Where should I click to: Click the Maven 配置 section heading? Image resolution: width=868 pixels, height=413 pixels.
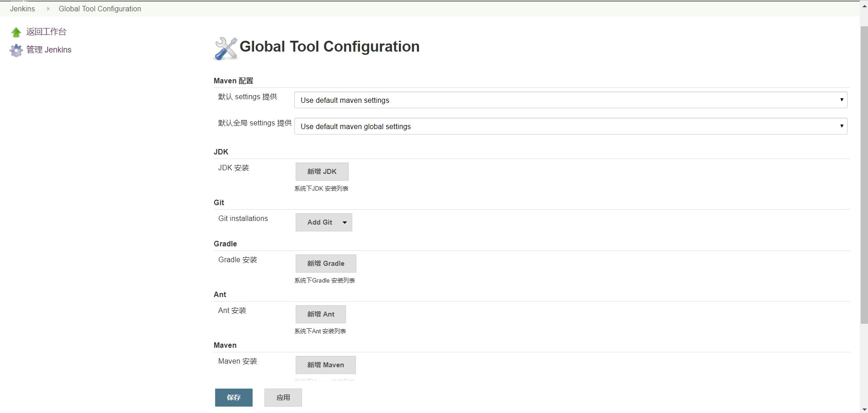click(233, 81)
